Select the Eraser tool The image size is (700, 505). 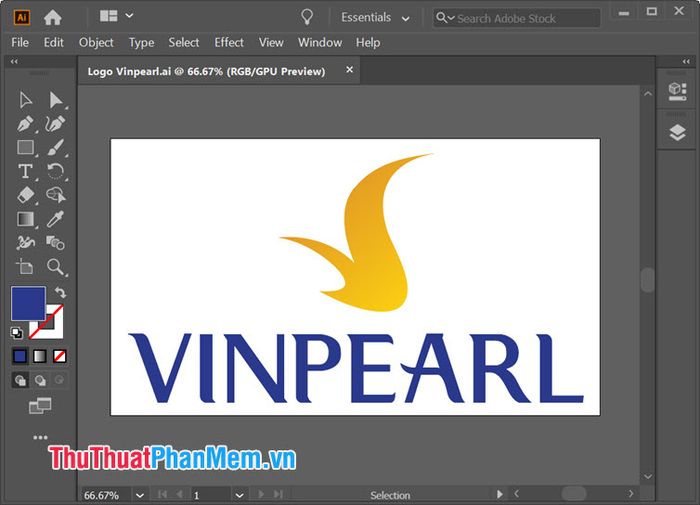25,195
